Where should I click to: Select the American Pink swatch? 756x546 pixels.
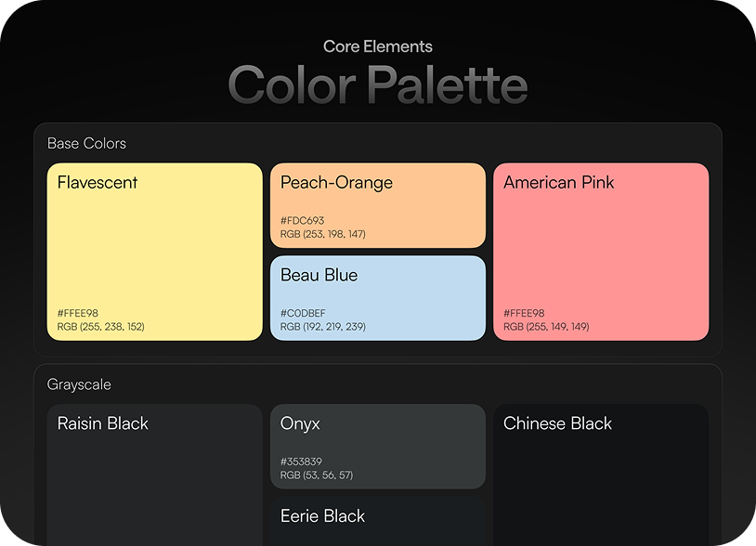tap(601, 252)
